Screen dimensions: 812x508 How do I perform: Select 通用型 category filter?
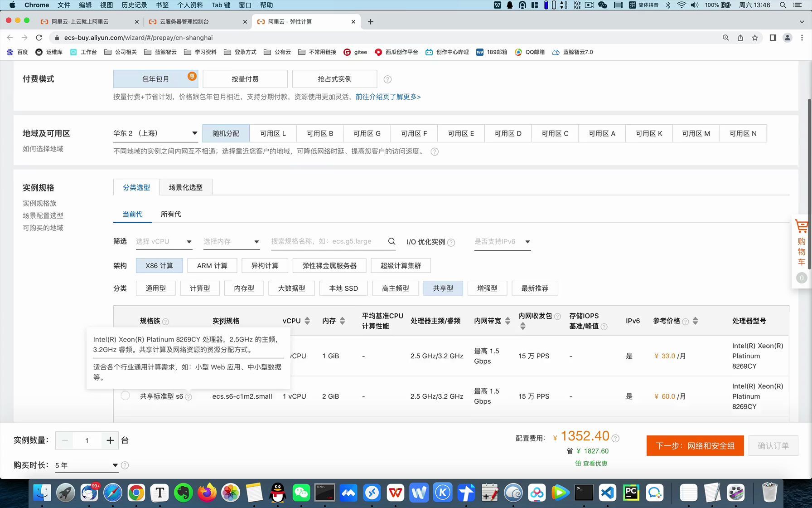tap(155, 288)
